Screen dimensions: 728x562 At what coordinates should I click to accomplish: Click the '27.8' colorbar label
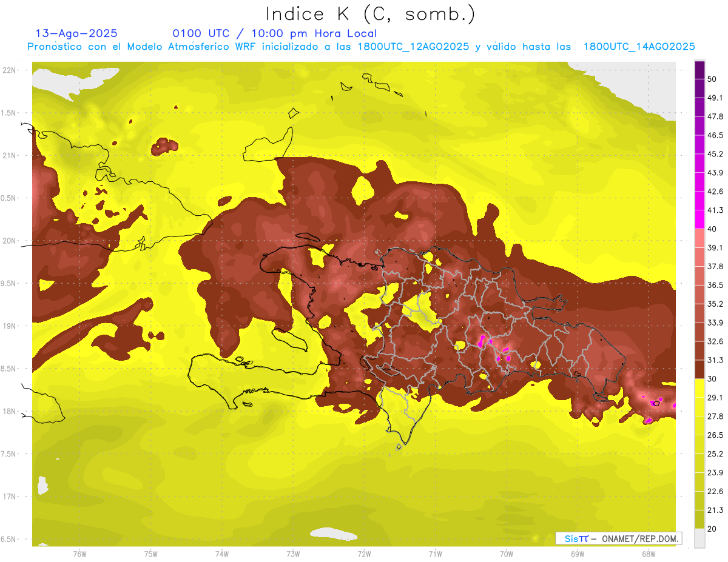[x=715, y=416]
